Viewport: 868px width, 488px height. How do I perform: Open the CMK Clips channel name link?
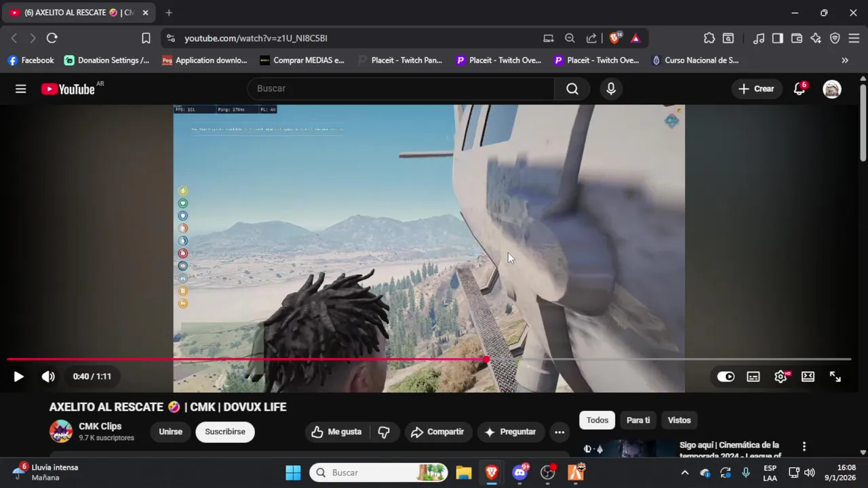100,426
